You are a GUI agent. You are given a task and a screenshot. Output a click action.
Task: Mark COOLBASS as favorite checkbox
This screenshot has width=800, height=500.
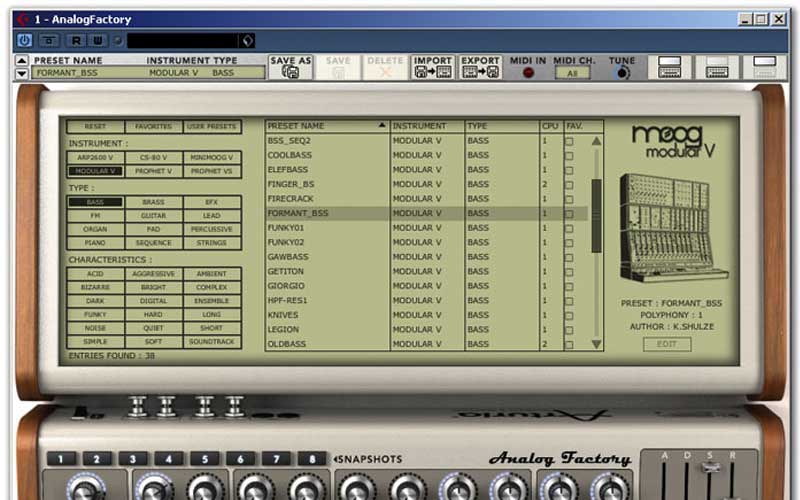coord(569,156)
